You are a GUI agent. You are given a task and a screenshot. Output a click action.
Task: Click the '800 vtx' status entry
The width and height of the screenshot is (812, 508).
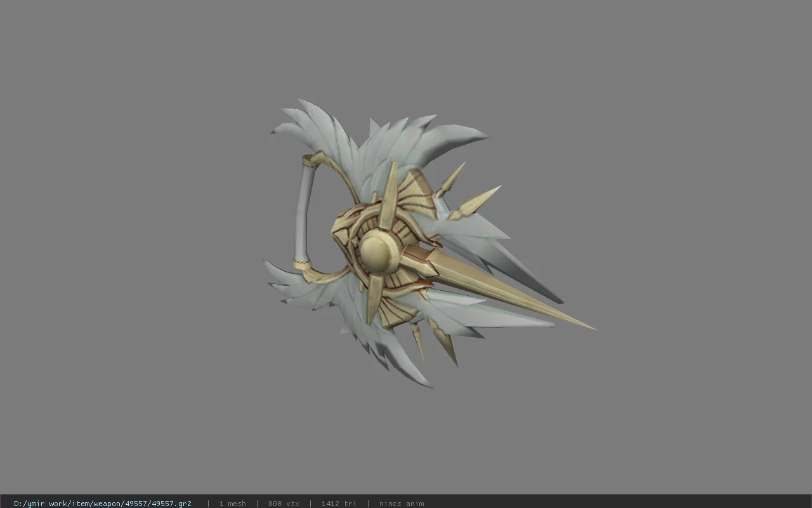point(284,504)
